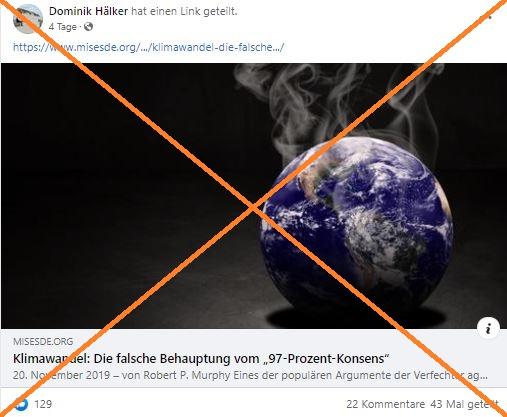Click the article description dated 20. November 2019
This screenshot has height=417, width=507.
(250, 375)
